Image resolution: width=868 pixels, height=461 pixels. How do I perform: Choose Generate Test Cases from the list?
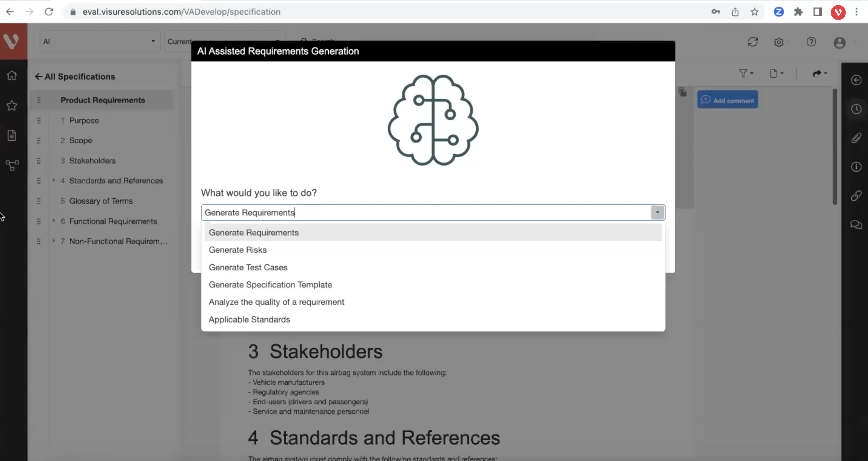(x=248, y=267)
